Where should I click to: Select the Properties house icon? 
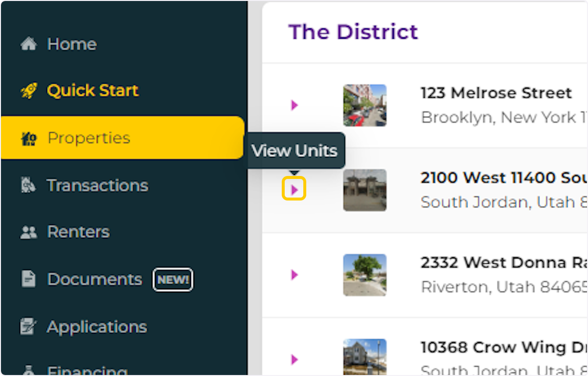27,138
